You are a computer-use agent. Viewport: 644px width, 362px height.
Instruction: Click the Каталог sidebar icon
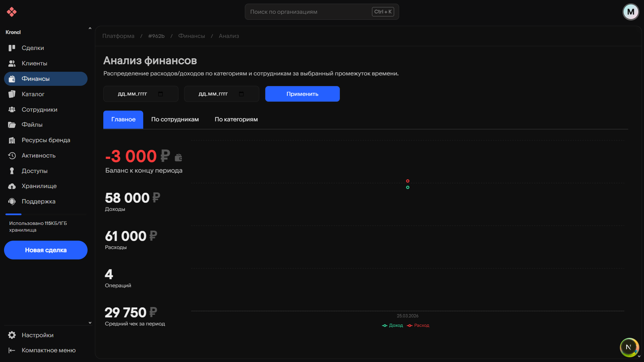coord(12,94)
